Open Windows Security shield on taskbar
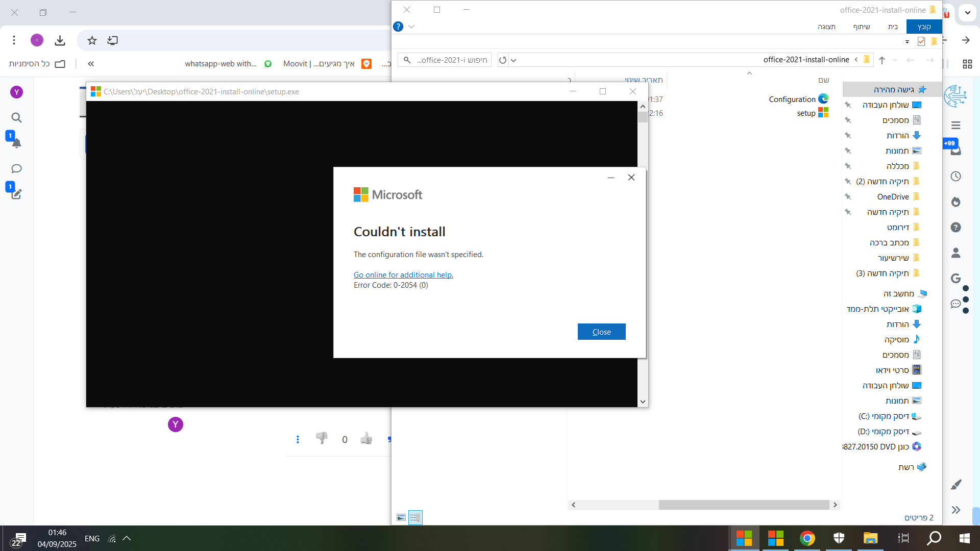This screenshot has height=551, width=980. [x=839, y=538]
